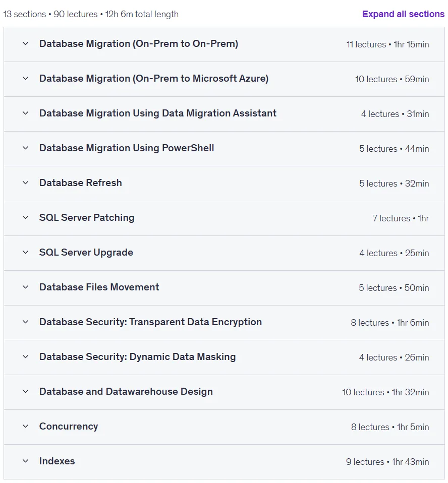Image resolution: width=448 pixels, height=483 pixels.
Task: Click chevron icon for Database Files Movement
Action: click(x=26, y=287)
